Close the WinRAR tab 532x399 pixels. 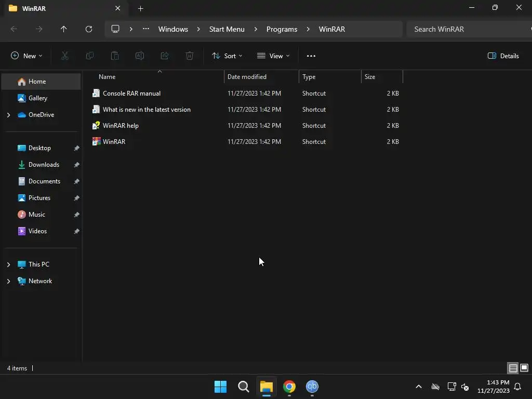pos(118,8)
